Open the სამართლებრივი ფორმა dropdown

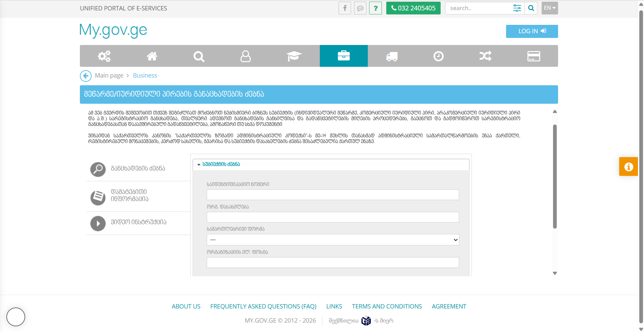click(x=333, y=240)
